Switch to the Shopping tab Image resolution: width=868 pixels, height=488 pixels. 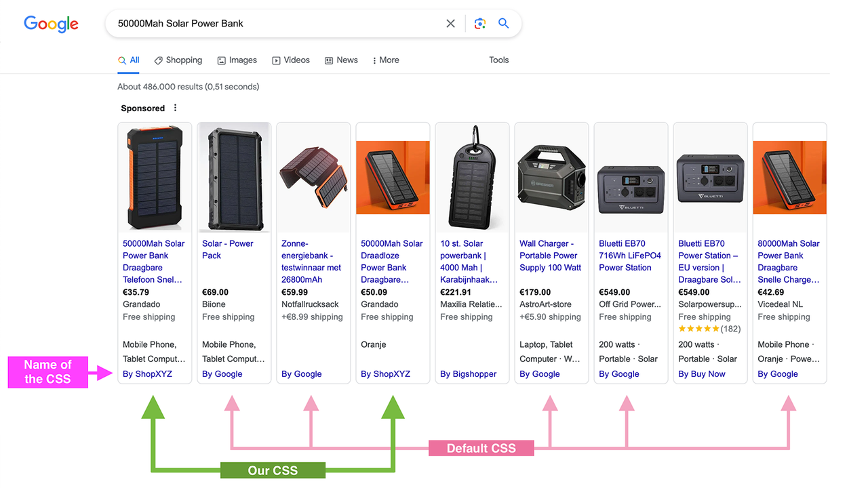[178, 60]
